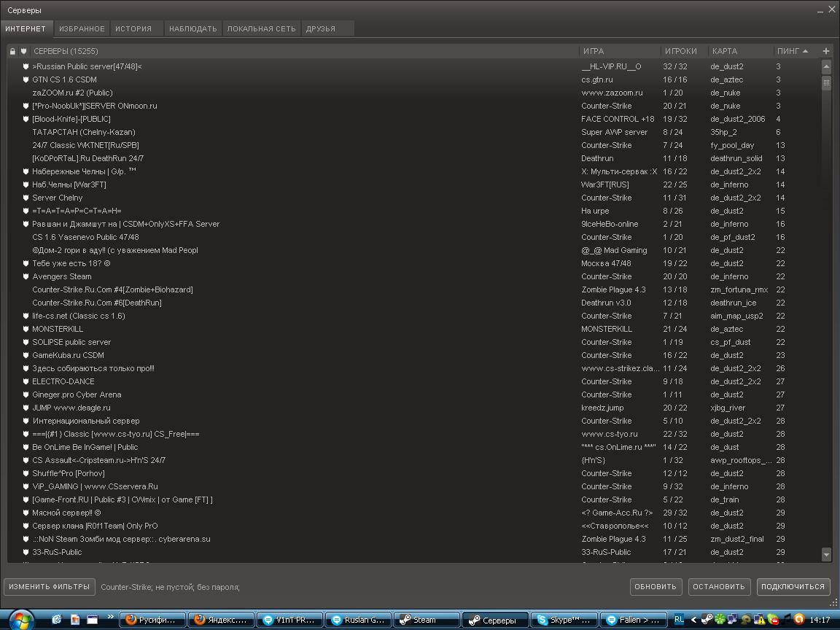Sort servers by the VAC shield column icon
840x630 pixels.
(23, 51)
